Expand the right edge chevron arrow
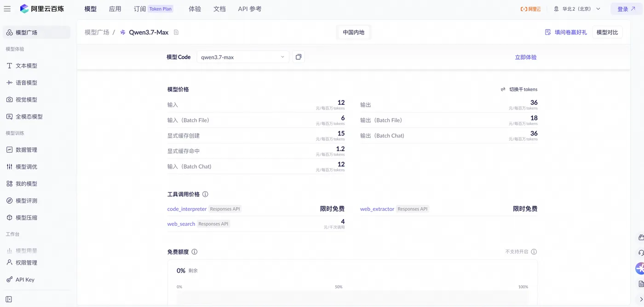Image resolution: width=644 pixels, height=307 pixels. click(642, 299)
